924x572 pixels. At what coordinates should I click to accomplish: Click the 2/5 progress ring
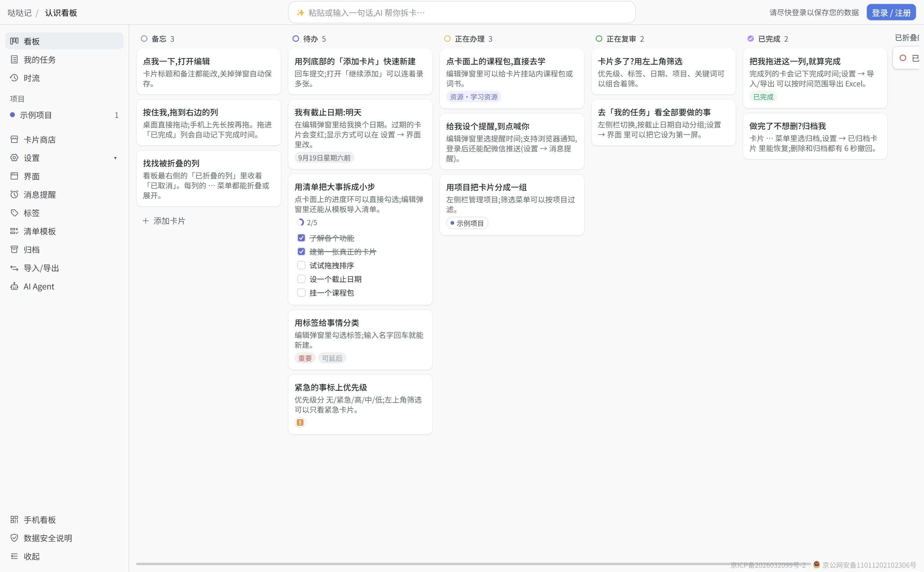(300, 222)
